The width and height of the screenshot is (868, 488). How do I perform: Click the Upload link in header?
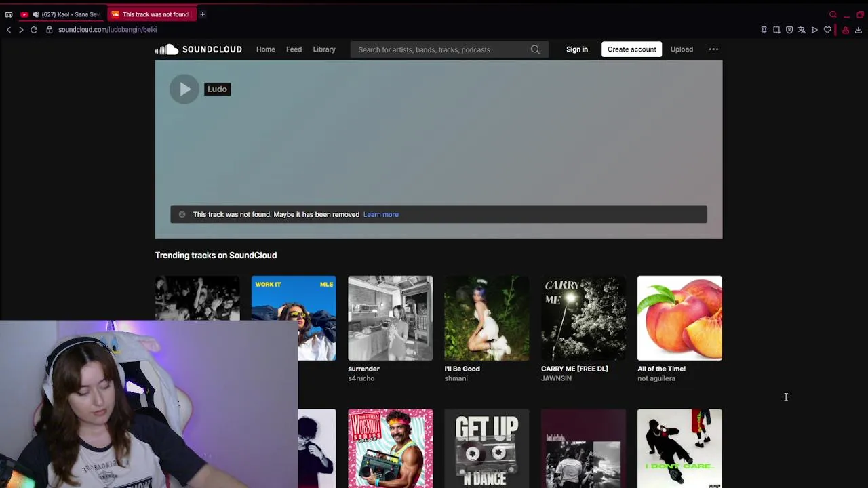point(682,49)
